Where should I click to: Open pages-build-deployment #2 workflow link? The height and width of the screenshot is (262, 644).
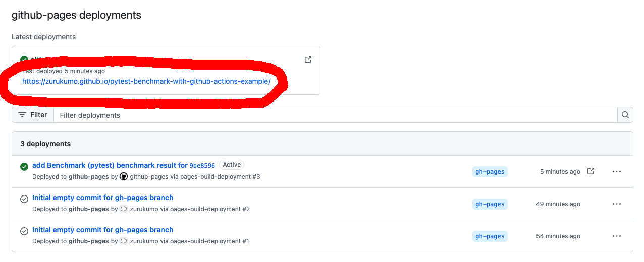[x=210, y=209]
